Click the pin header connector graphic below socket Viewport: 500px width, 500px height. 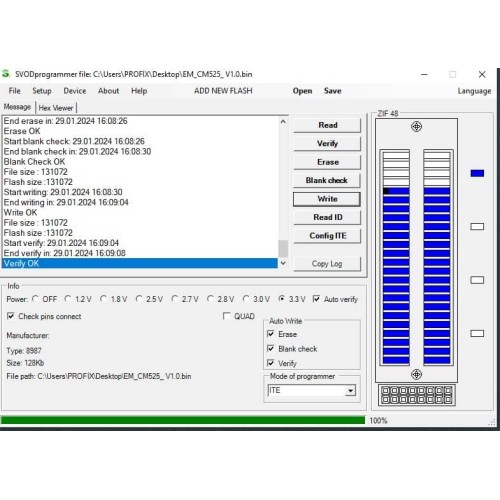pyautogui.click(x=416, y=395)
